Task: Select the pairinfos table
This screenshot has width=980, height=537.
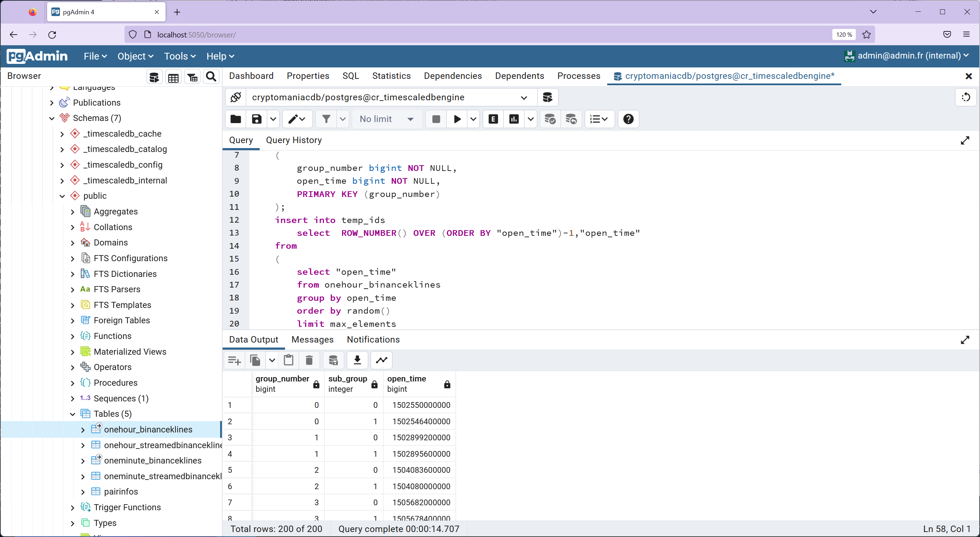Action: click(x=121, y=492)
